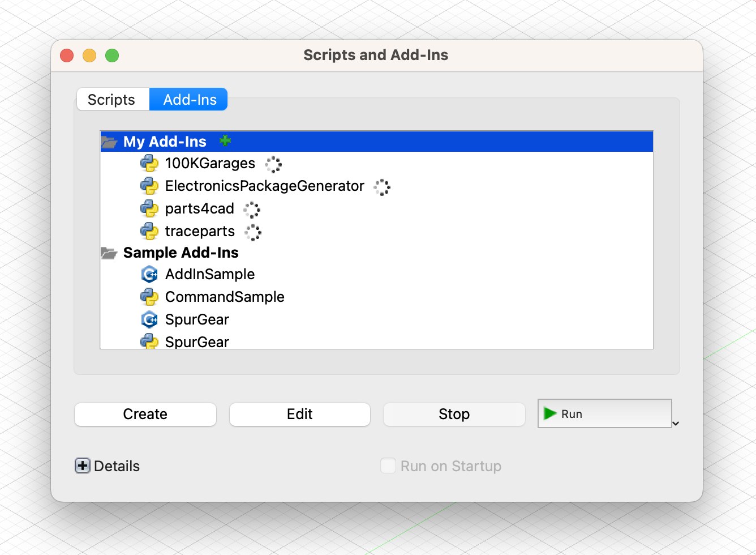Click the green plus icon beside My Add-Ins

pos(225,140)
